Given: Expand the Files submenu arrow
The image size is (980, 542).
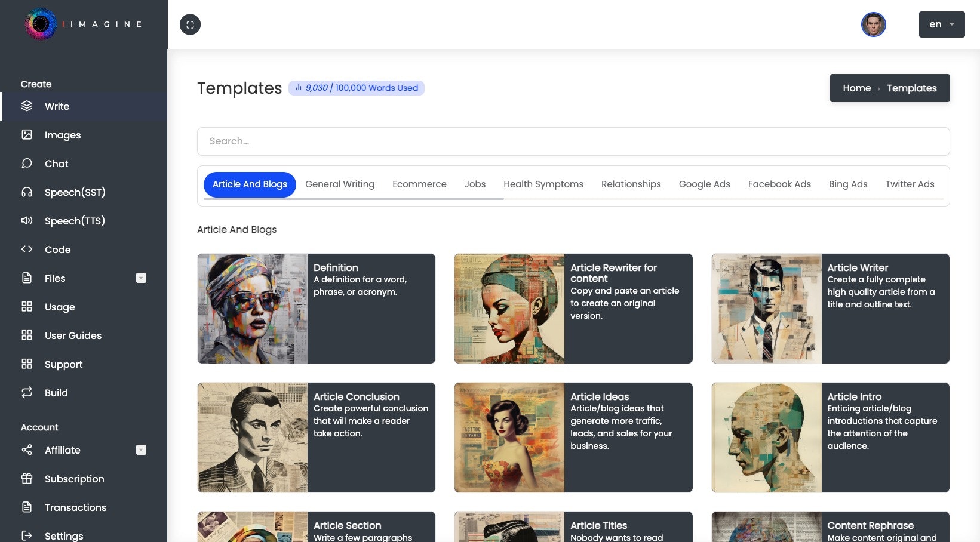Looking at the screenshot, I should (141, 278).
